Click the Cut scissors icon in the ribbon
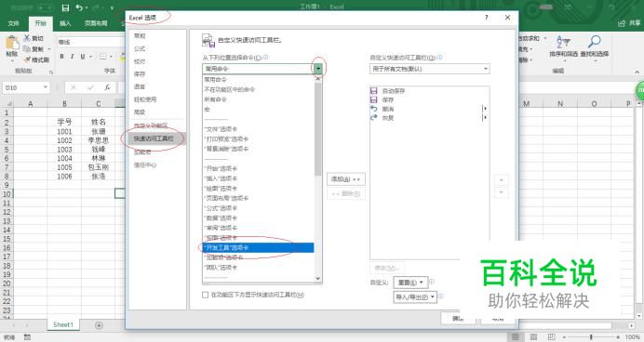 click(x=27, y=38)
